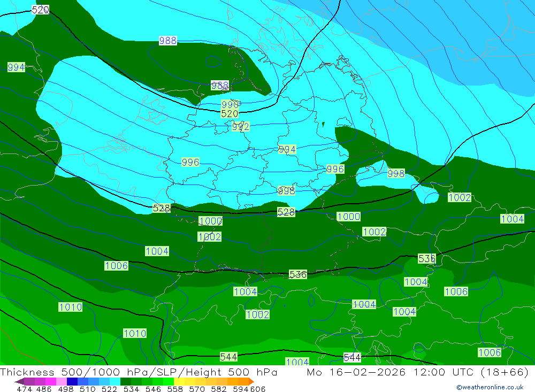The width and height of the screenshot is (535, 392).
Task: Open the weatheronline.co.uk copyright link
Action: click(490, 387)
